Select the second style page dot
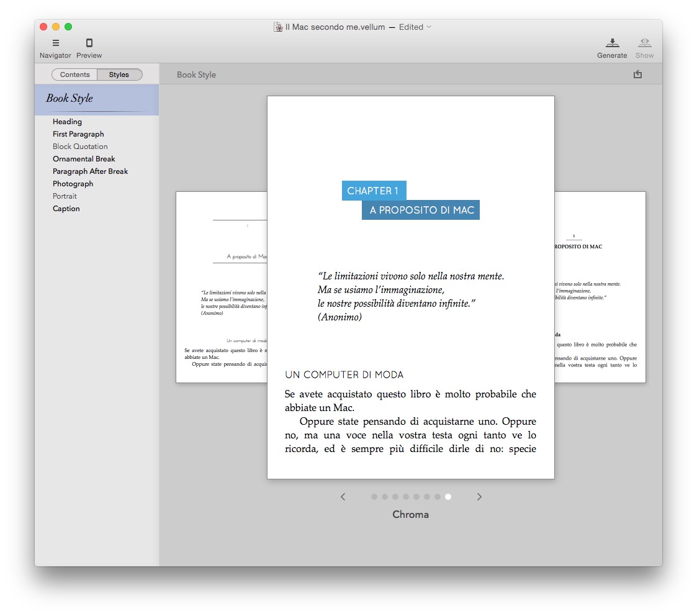The height and width of the screenshot is (616, 697). 385,497
